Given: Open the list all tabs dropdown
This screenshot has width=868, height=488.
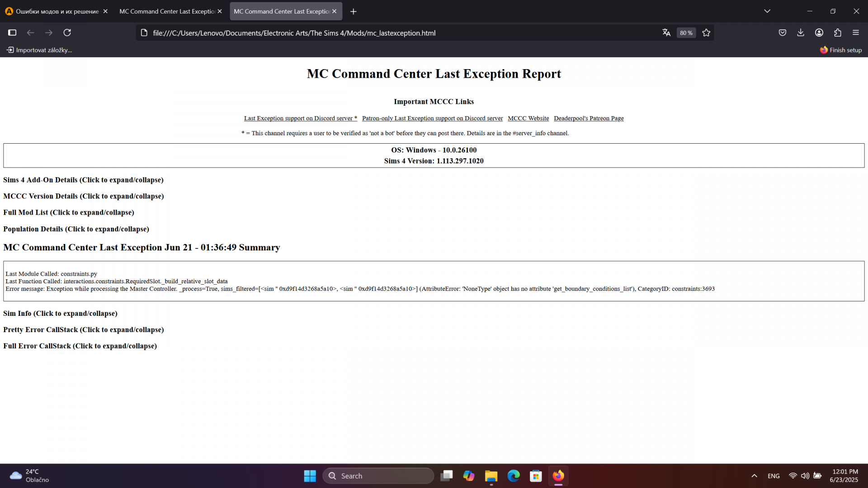Looking at the screenshot, I should pos(767,11).
